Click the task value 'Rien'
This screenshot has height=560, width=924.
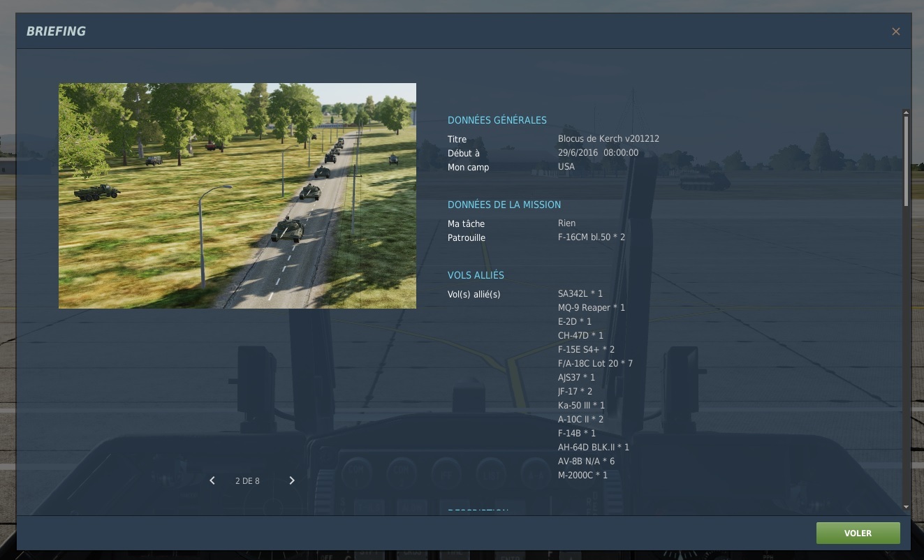(x=567, y=223)
